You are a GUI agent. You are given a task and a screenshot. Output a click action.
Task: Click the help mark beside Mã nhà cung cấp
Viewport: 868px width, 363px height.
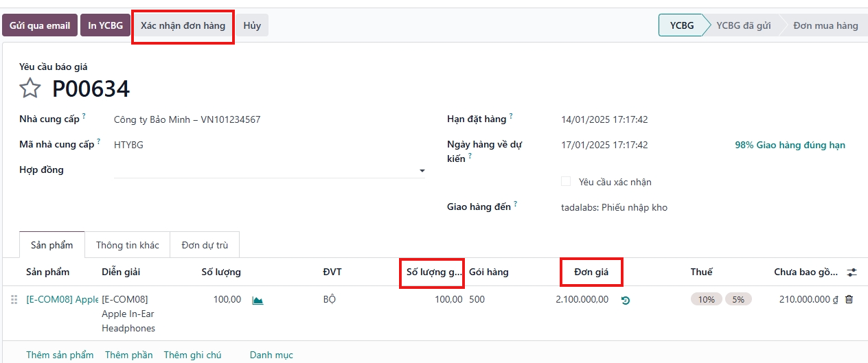point(99,142)
